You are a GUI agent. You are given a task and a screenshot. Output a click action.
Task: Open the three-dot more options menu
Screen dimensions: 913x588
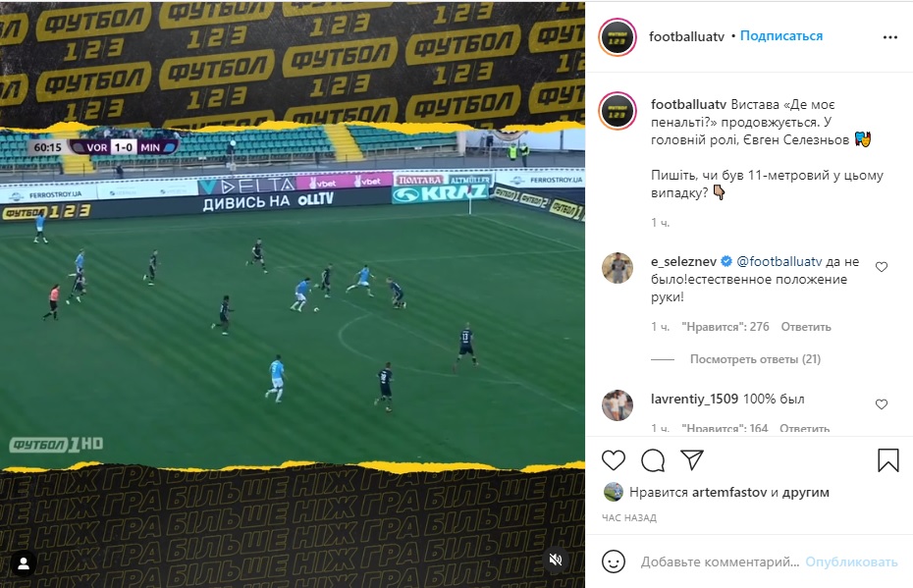tap(890, 37)
